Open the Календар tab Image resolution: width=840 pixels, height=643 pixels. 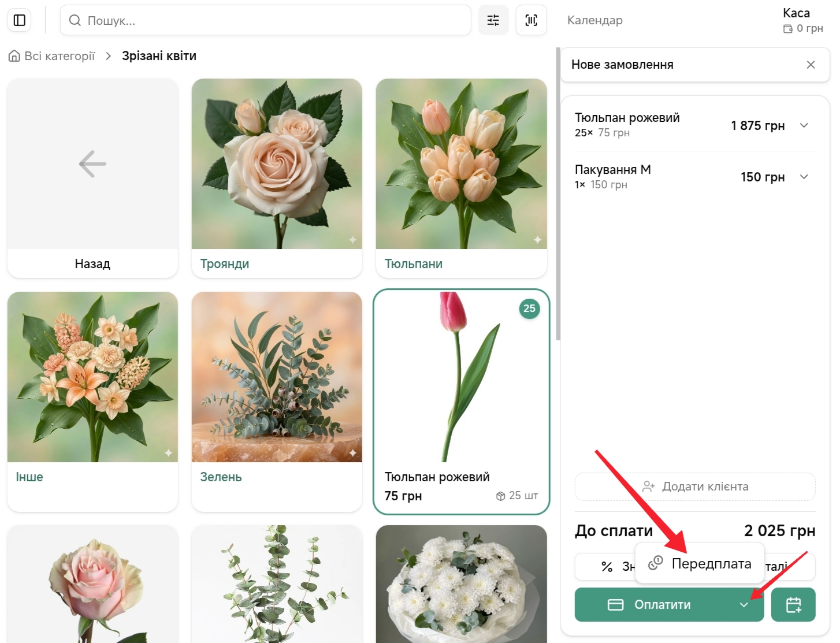(594, 20)
